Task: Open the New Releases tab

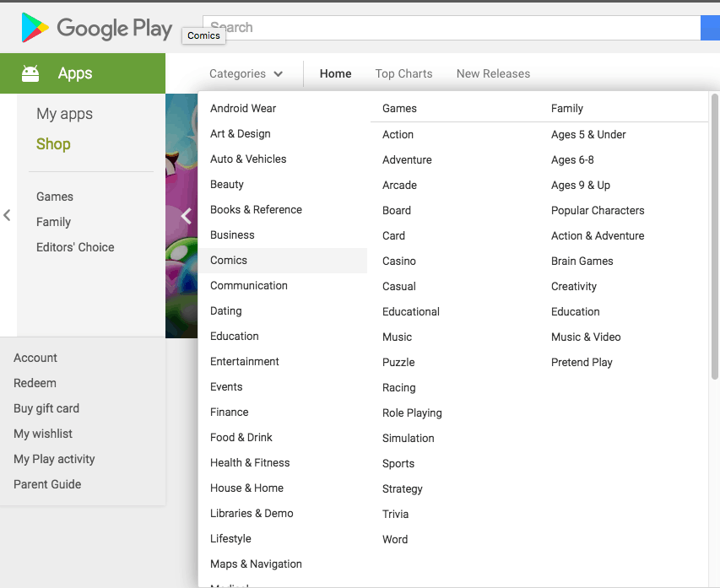Action: 493,73
